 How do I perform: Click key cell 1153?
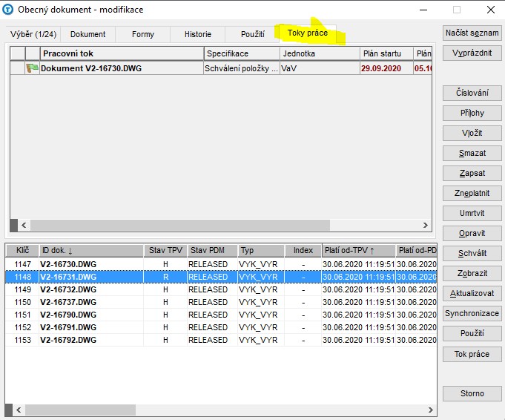click(x=22, y=340)
